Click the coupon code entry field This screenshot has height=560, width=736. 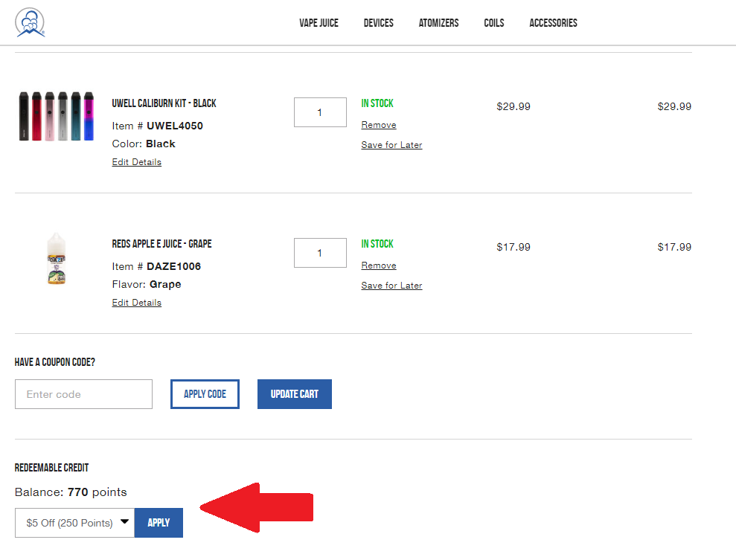[83, 394]
